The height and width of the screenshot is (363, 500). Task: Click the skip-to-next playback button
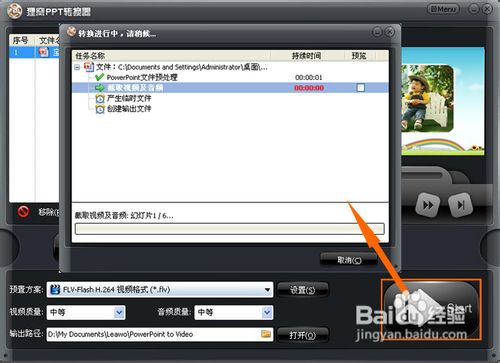[x=460, y=205]
